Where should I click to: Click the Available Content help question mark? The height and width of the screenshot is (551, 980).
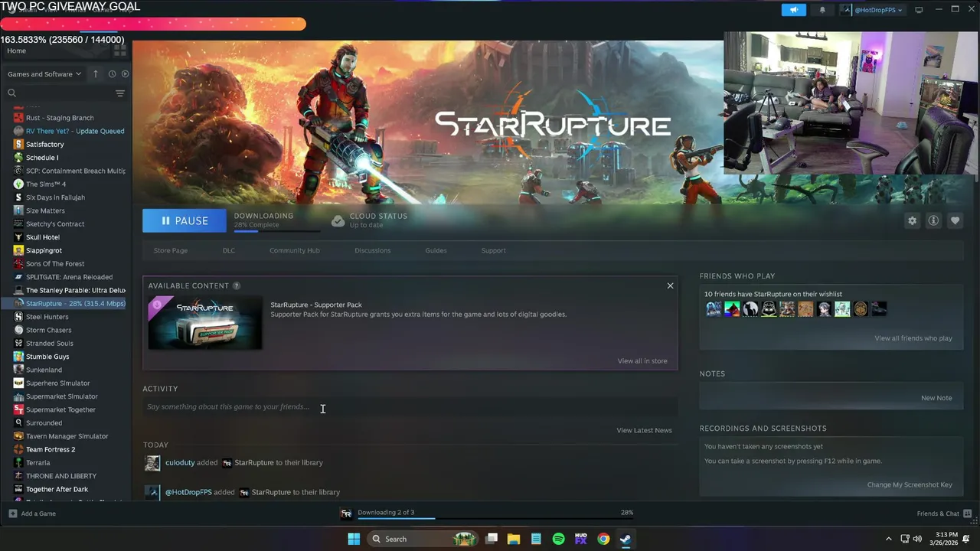click(x=237, y=285)
